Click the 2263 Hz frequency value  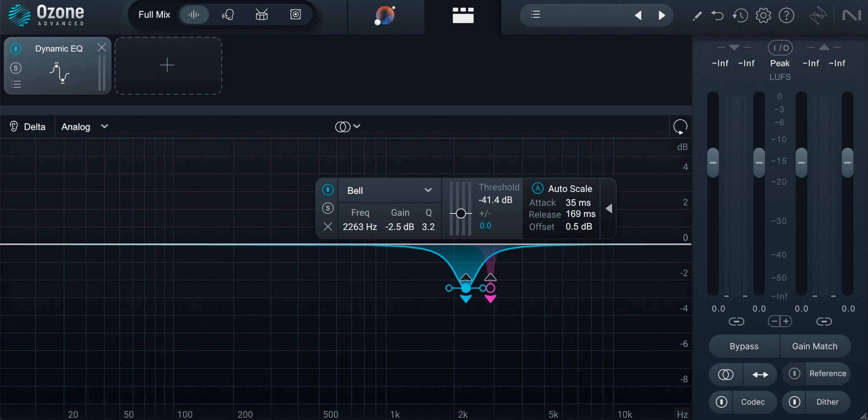[360, 227]
